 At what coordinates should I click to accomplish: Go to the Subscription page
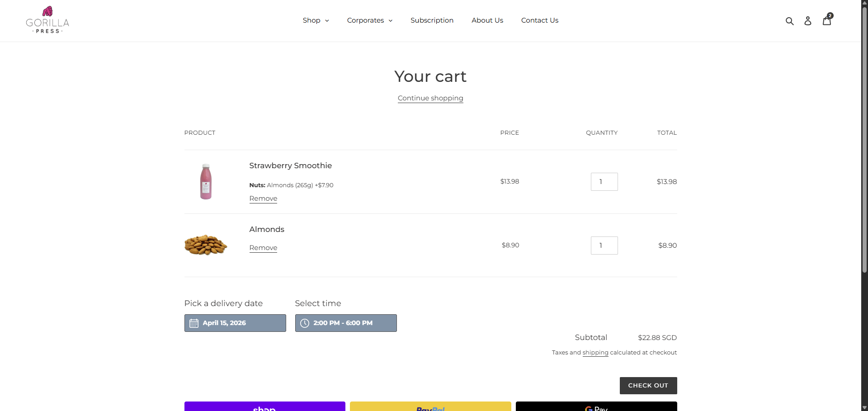432,20
